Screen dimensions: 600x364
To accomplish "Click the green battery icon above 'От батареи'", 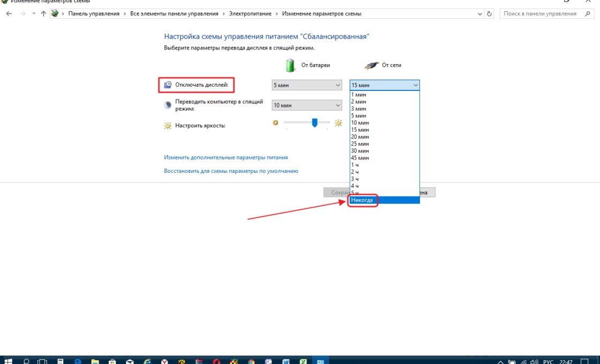I will pos(291,65).
